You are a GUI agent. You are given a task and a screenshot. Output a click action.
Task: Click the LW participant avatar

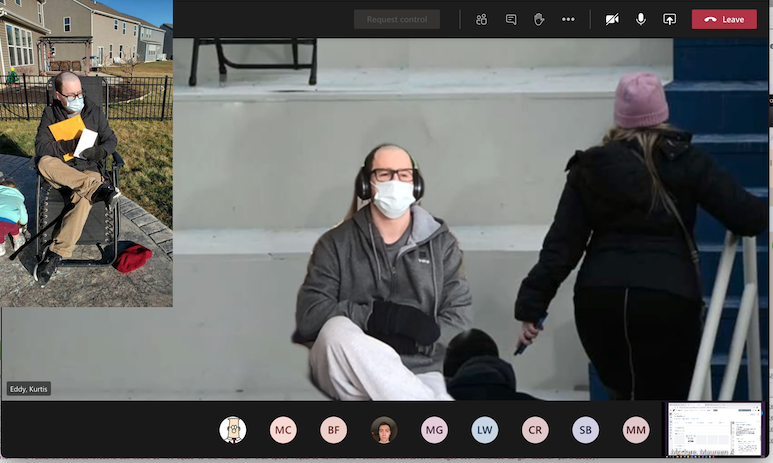(x=485, y=430)
